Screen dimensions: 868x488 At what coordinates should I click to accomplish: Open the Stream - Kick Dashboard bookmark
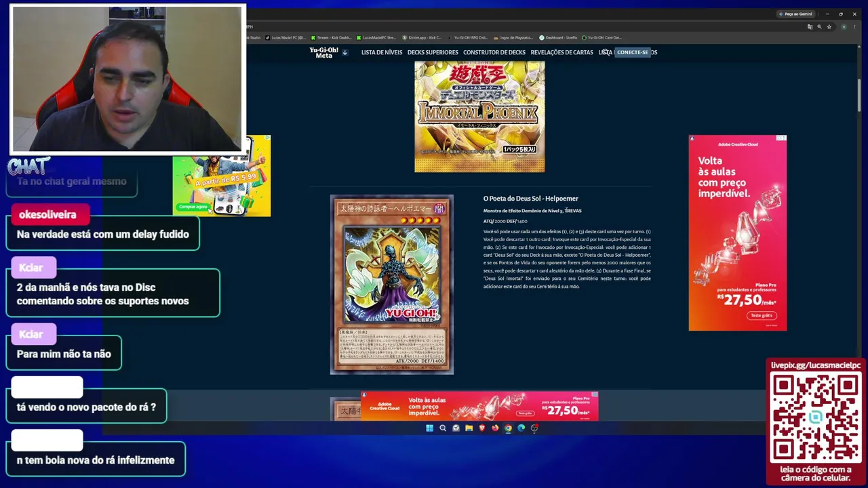click(331, 38)
